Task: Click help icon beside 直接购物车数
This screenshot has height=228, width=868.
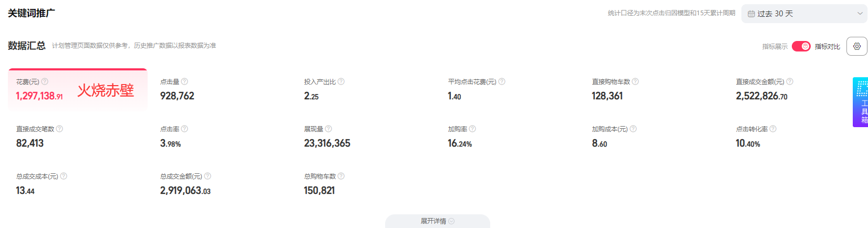Action: point(635,81)
